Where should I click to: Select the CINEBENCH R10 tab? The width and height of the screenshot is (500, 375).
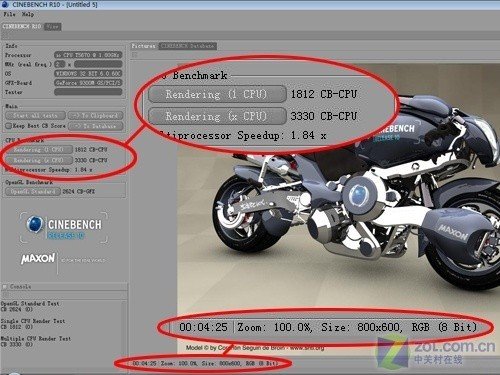(22, 26)
